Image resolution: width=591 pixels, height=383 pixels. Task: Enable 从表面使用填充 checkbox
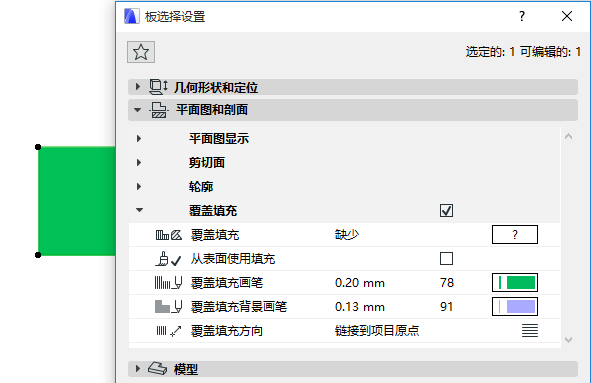click(446, 259)
